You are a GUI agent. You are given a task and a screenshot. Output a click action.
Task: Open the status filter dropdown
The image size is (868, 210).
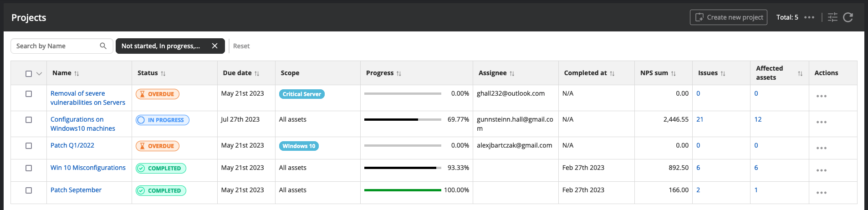click(161, 46)
